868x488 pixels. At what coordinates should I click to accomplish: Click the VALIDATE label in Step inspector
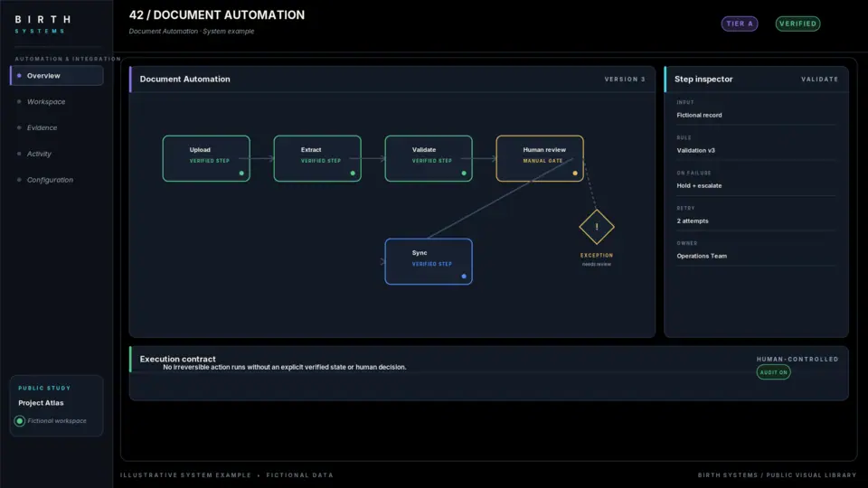coord(819,80)
